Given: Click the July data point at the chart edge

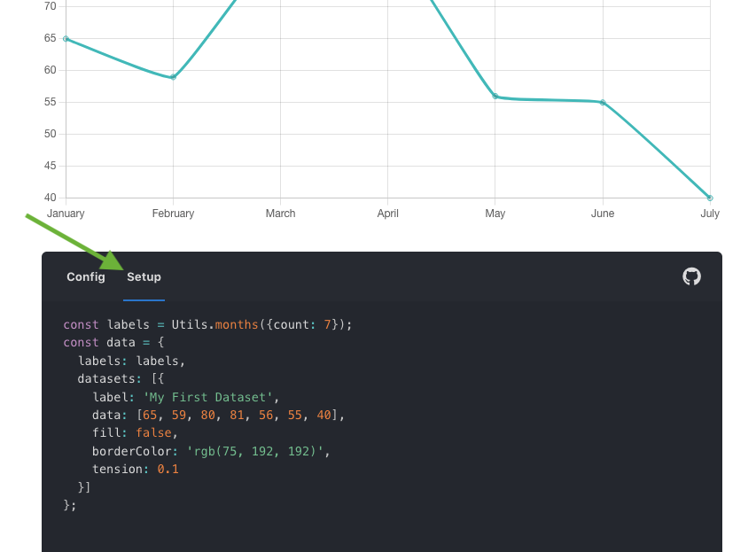Looking at the screenshot, I should pyautogui.click(x=709, y=196).
